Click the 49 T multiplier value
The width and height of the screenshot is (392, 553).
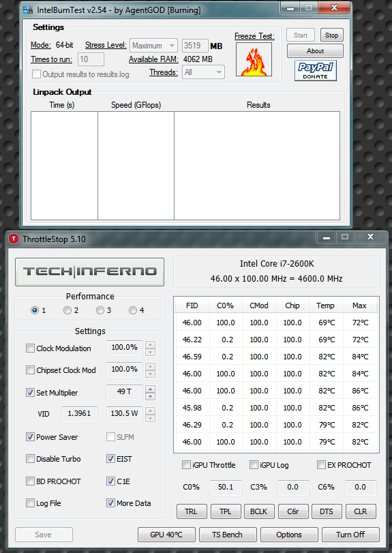tap(124, 392)
